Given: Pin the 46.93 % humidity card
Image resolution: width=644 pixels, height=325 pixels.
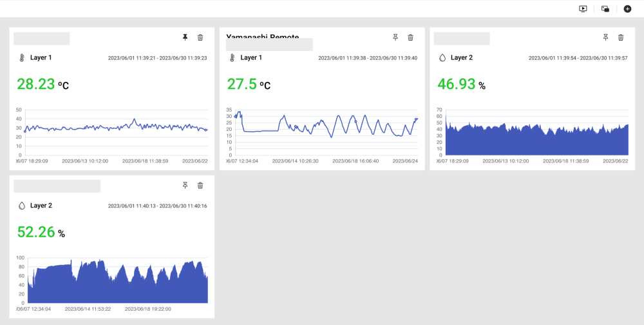Looking at the screenshot, I should tap(605, 37).
